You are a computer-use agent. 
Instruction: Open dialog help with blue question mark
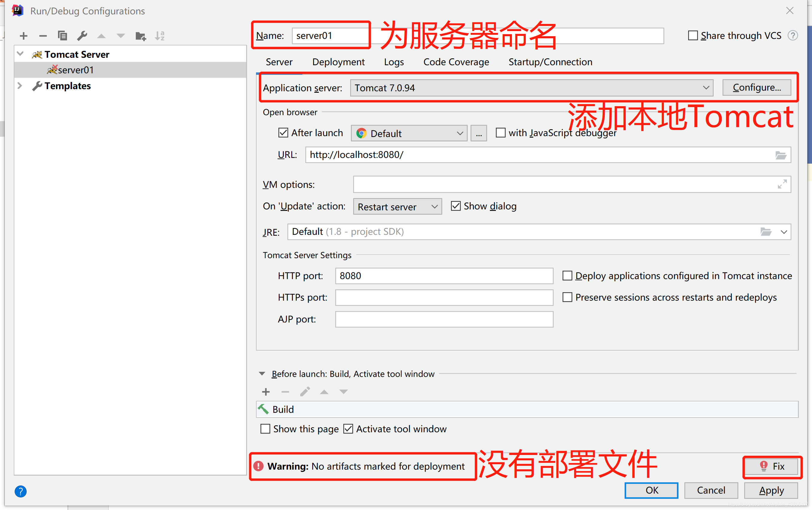click(21, 491)
